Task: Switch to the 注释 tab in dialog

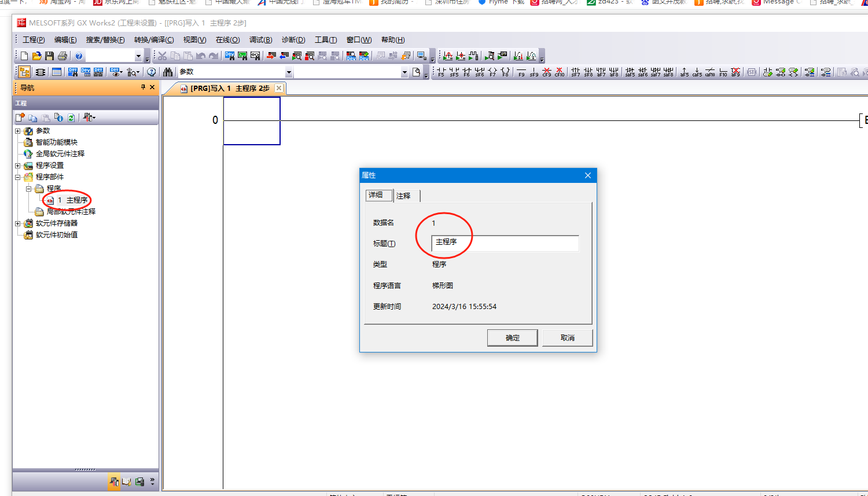Action: [403, 196]
